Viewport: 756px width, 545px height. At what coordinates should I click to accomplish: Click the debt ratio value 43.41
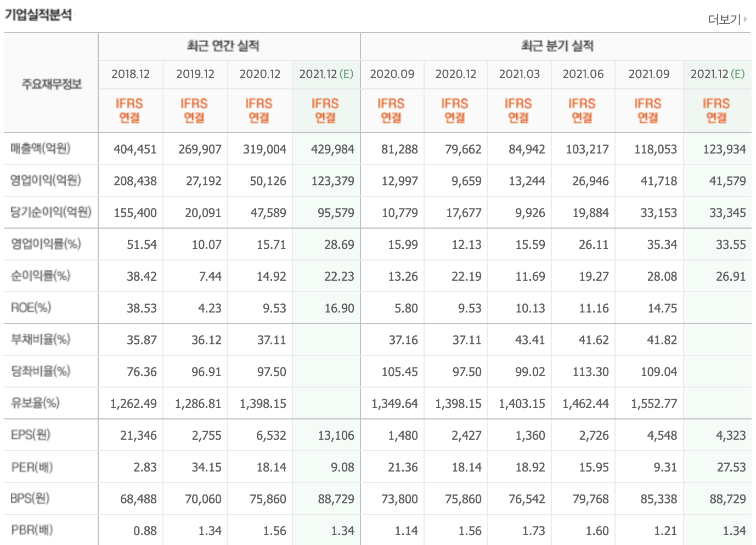(x=530, y=340)
